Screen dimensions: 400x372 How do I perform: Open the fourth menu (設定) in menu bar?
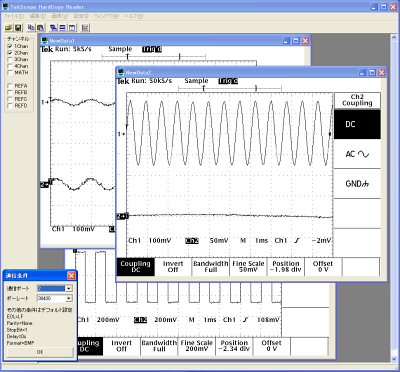(81, 16)
